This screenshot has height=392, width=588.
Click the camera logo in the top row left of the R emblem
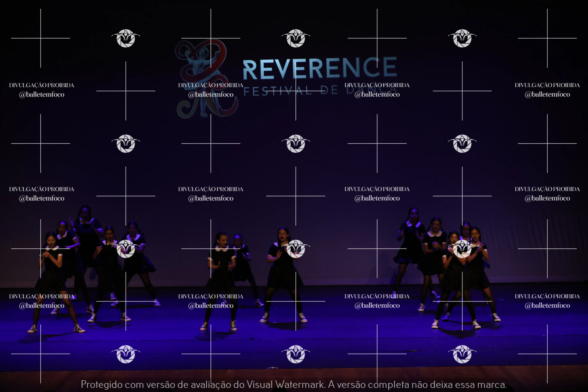pos(126,38)
